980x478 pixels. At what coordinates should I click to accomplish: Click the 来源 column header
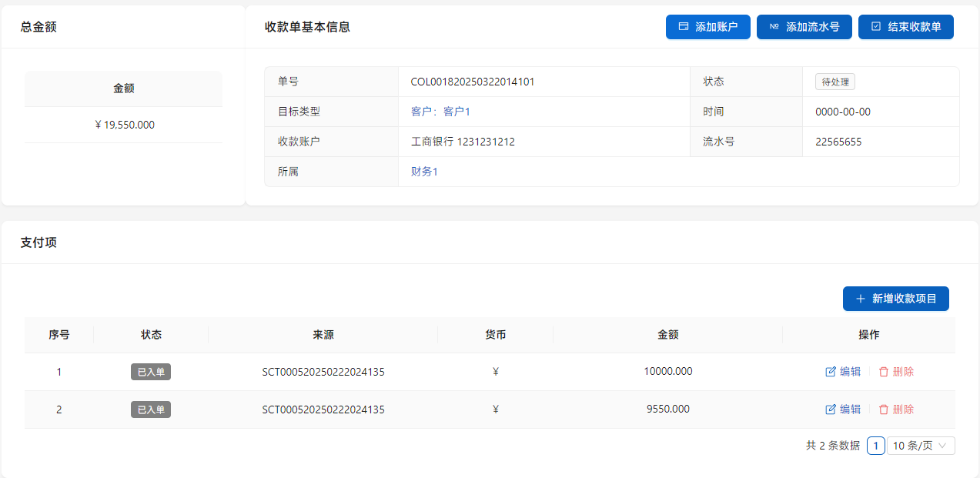click(323, 335)
